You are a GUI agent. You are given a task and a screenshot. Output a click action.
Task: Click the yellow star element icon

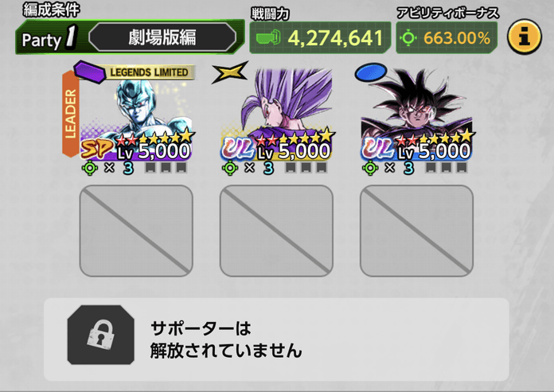(x=230, y=72)
